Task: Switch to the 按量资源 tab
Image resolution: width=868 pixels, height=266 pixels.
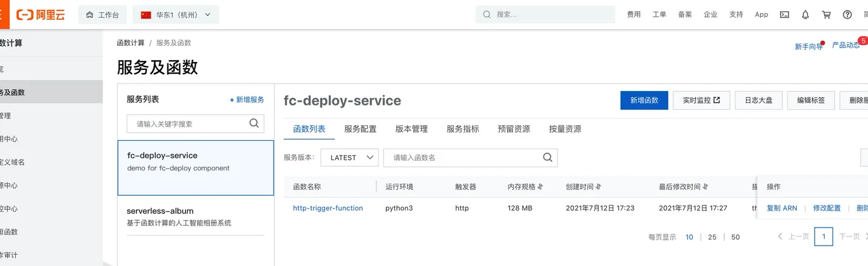Action: coord(565,129)
